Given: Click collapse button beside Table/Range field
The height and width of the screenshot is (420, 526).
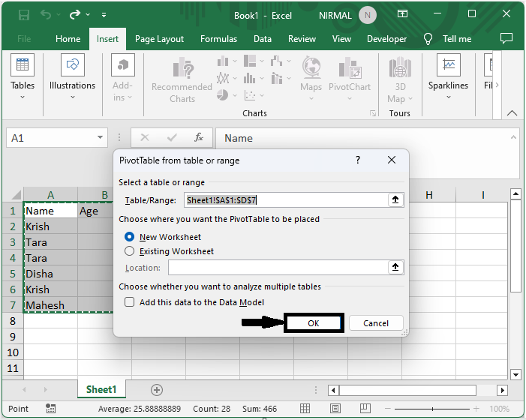Looking at the screenshot, I should coord(395,200).
